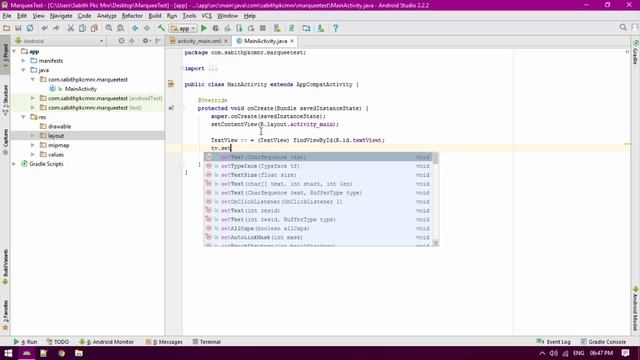The height and width of the screenshot is (360, 640).
Task: Select the layout folder
Action: (56, 136)
